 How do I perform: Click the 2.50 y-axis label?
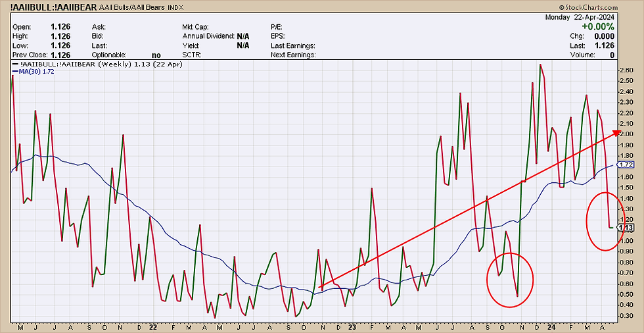(x=626, y=80)
